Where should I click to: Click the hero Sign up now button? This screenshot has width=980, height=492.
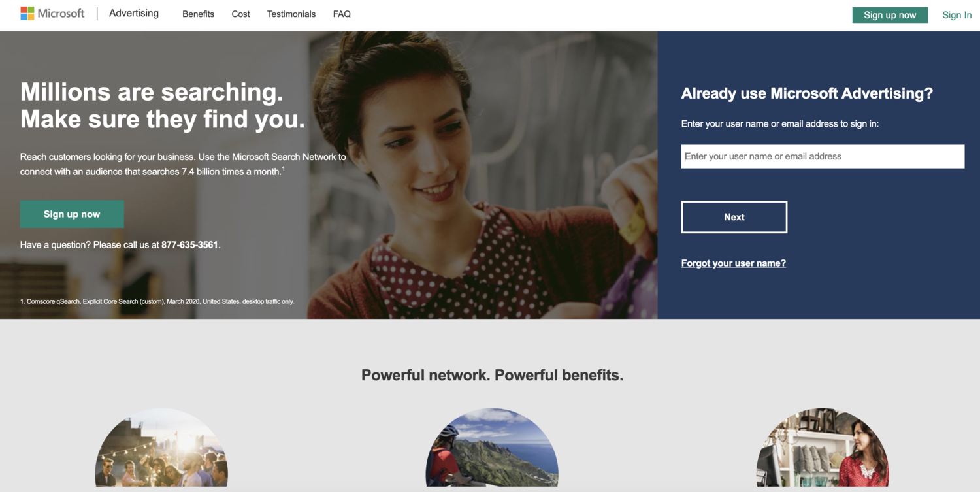coord(72,214)
